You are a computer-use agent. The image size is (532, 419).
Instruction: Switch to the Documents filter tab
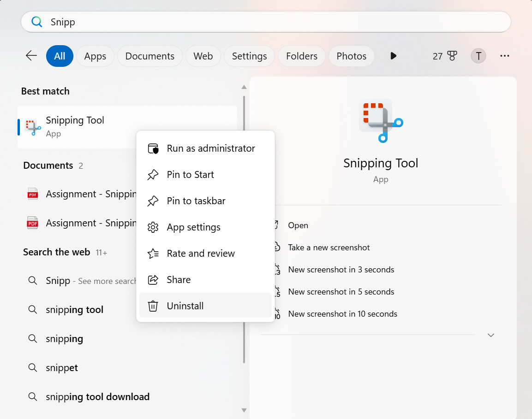click(149, 56)
